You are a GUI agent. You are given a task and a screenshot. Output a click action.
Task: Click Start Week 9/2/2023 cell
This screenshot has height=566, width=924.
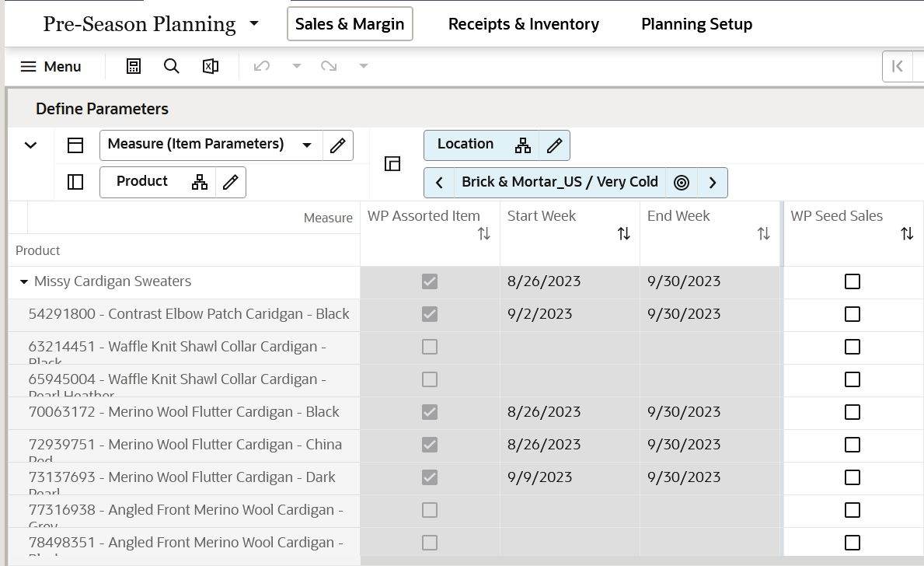tap(570, 314)
